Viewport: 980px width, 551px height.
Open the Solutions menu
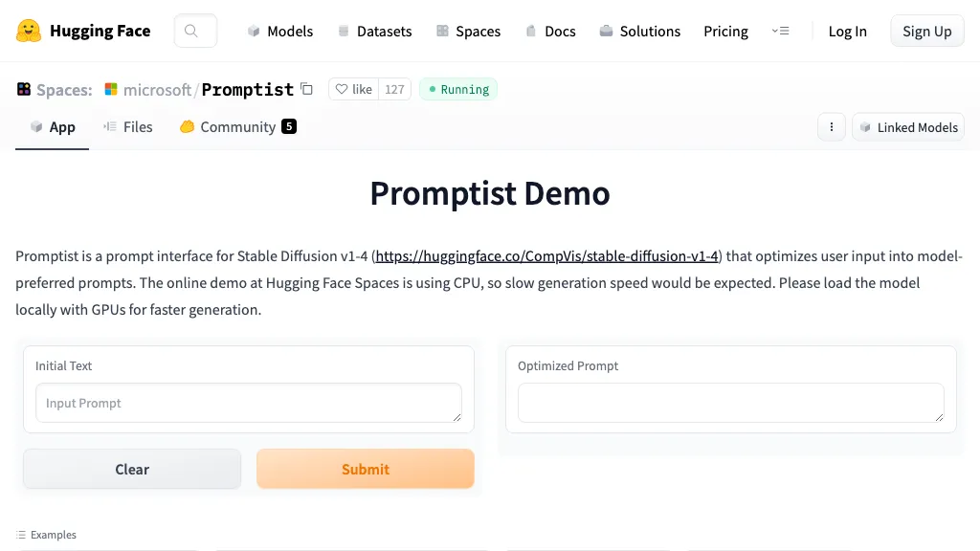tap(639, 31)
